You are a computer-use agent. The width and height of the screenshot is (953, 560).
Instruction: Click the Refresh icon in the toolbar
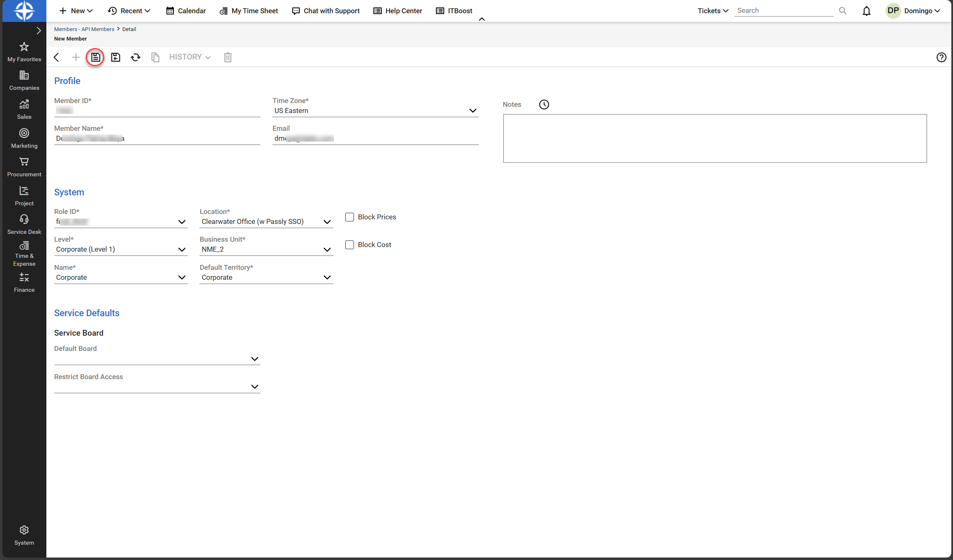click(135, 57)
